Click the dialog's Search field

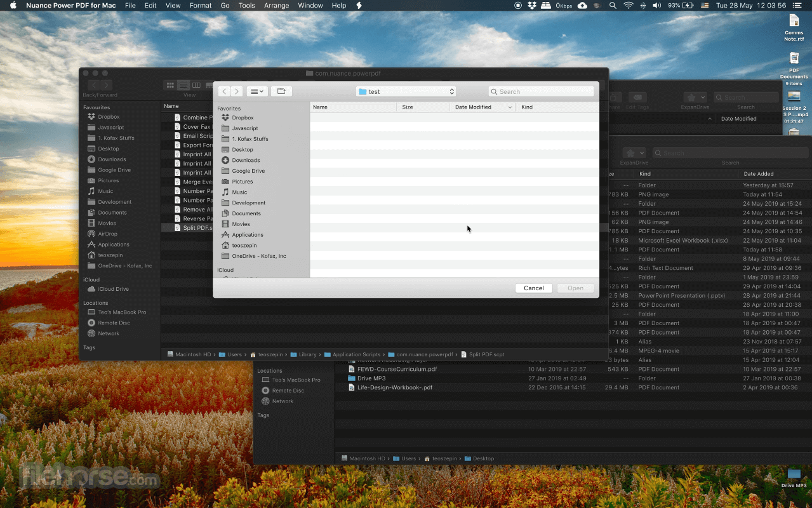(541, 91)
